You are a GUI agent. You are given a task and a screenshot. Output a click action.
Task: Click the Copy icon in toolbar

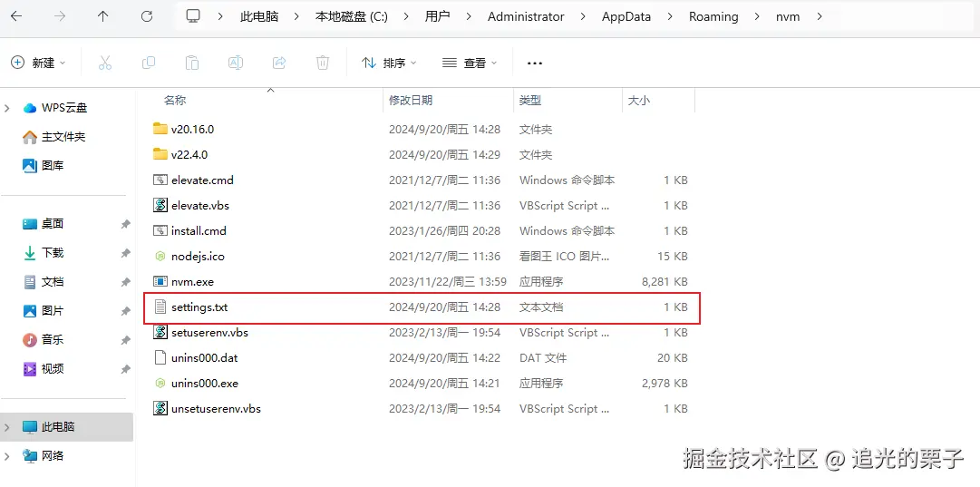coord(149,63)
